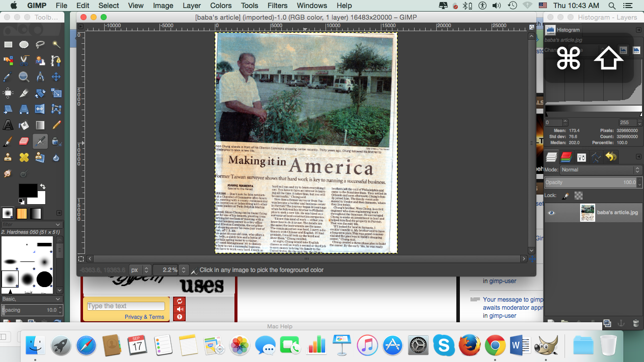This screenshot has height=362, width=644.
Task: Select the Text tool
Action: [x=8, y=125]
